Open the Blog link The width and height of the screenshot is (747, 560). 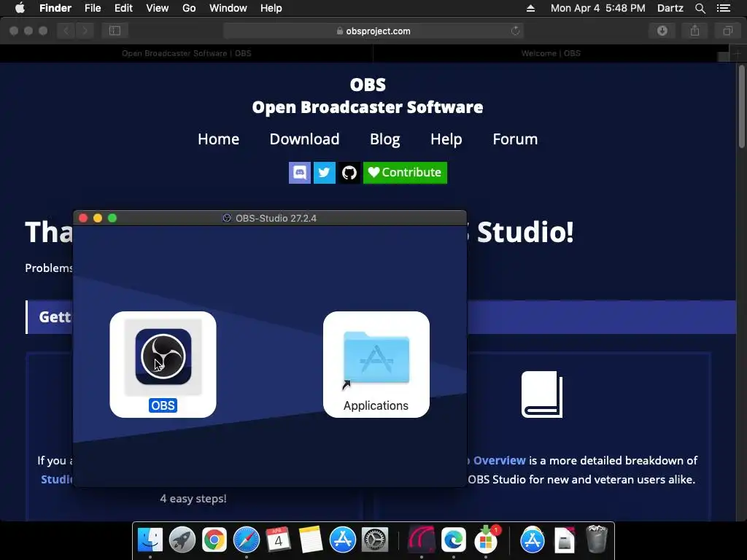385,139
